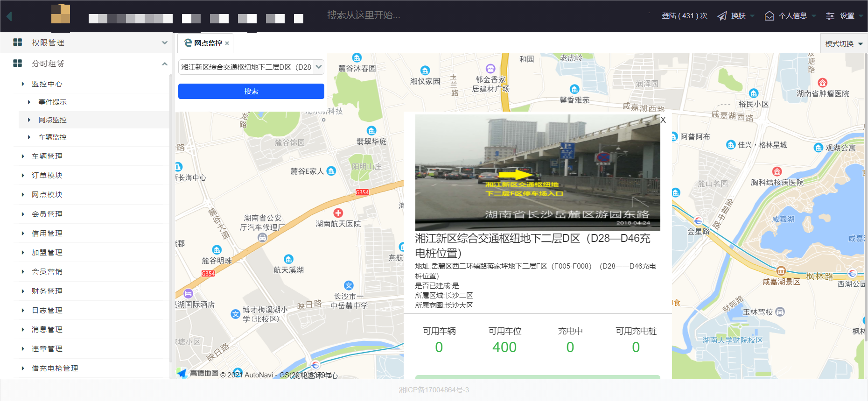Click the 设置 sliders icon
This screenshot has width=868, height=404.
point(830,16)
